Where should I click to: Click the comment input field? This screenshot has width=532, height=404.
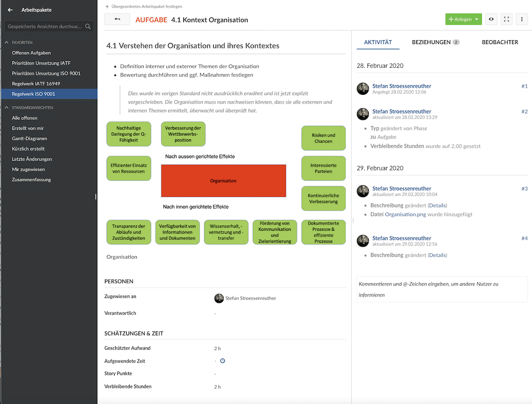click(x=442, y=289)
